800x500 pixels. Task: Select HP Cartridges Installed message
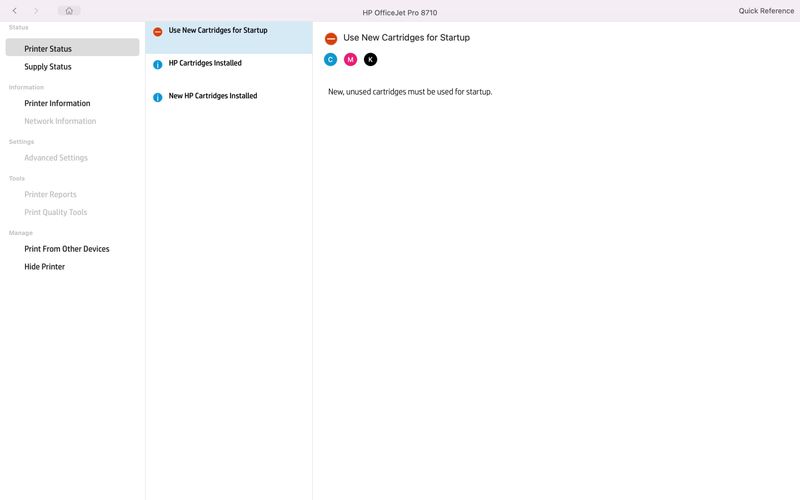coord(229,70)
